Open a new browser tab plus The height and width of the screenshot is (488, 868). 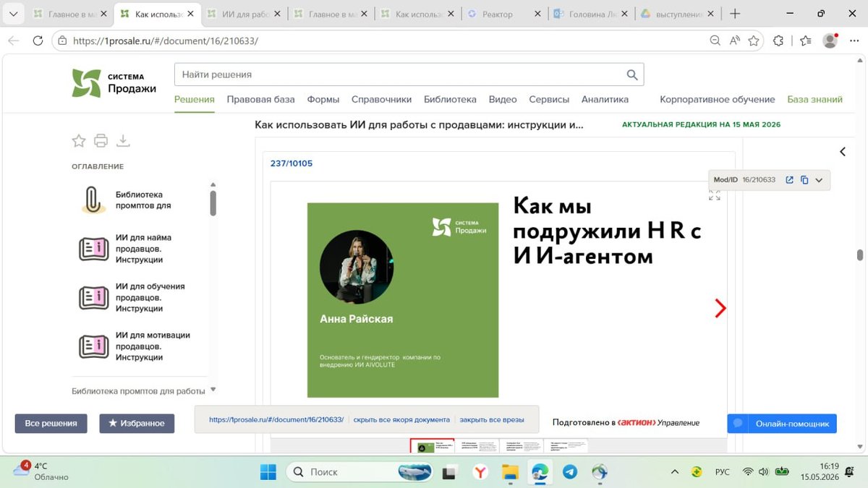(x=735, y=14)
